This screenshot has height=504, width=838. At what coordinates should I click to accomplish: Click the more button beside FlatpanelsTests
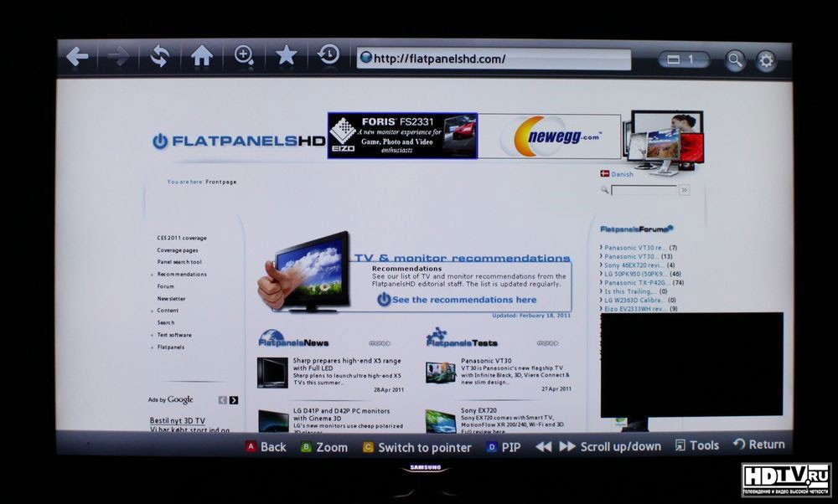(x=548, y=343)
